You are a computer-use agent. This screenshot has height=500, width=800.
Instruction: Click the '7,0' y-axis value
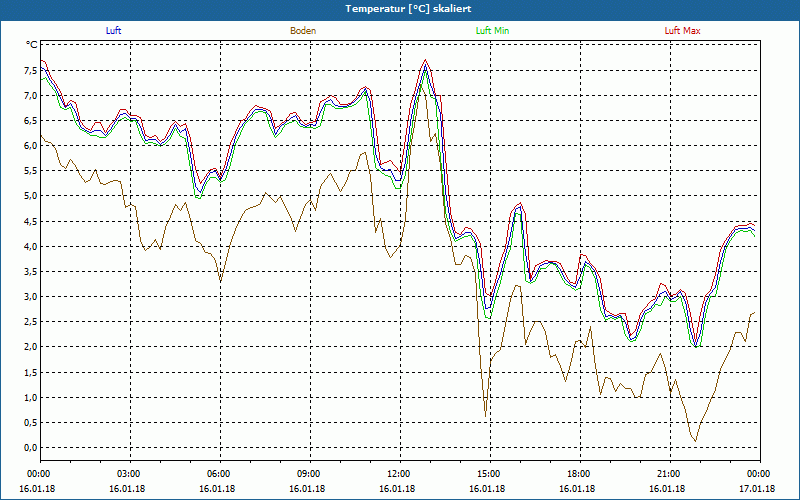coord(31,95)
